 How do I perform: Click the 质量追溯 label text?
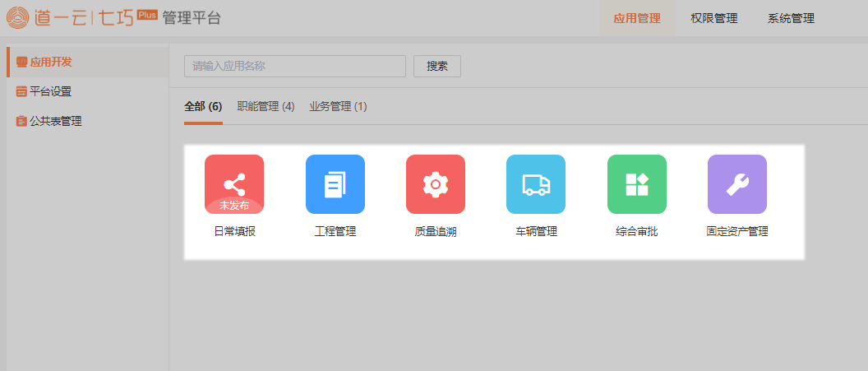(x=436, y=232)
